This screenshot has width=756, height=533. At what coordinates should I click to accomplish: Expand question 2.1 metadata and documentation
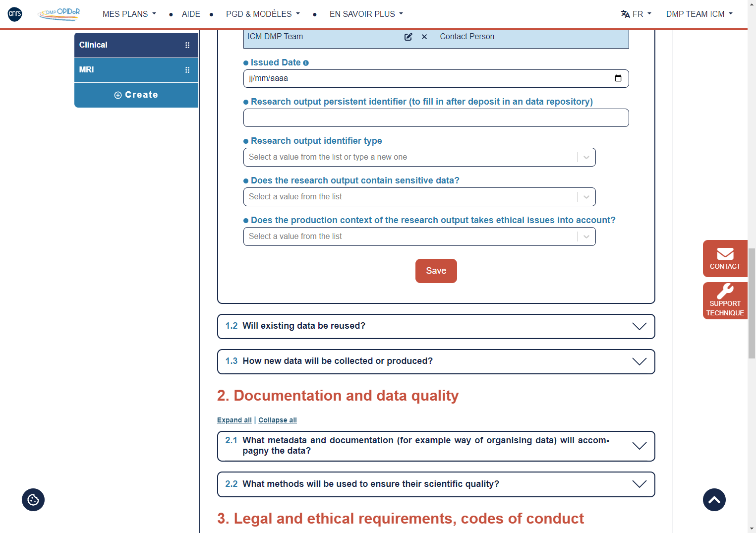pyautogui.click(x=436, y=446)
